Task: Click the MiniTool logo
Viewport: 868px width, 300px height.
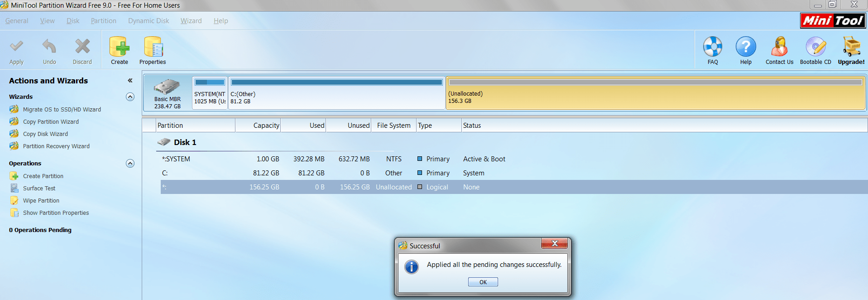Action: [x=833, y=21]
